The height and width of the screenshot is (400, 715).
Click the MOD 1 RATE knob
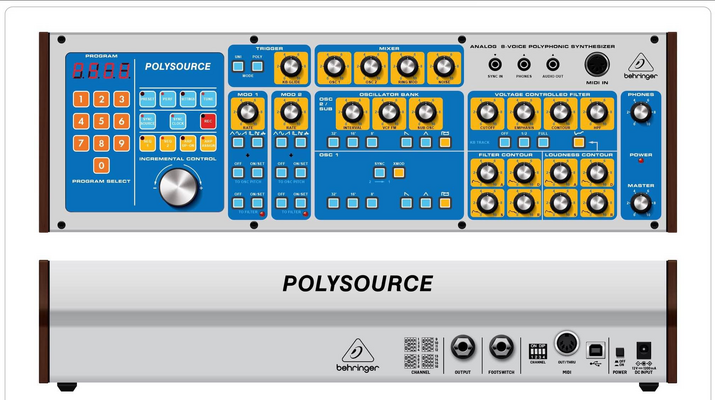[248, 112]
